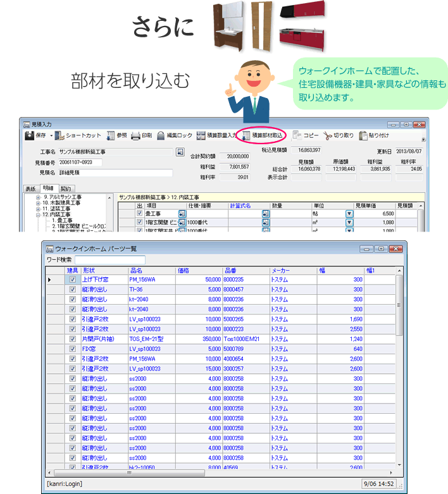This screenshot has height=494, width=448.
Task: Open the 単位 dropdown in 畳工事 row
Action: (x=349, y=214)
